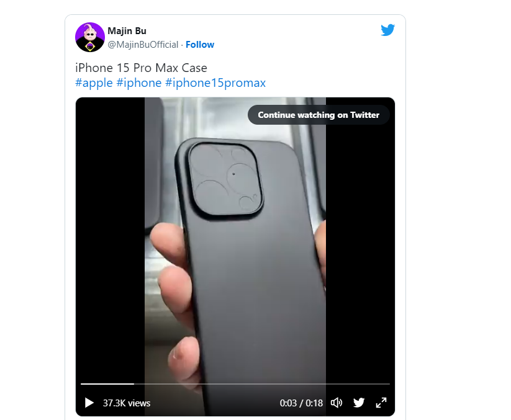Click the camera cutout in the video
Viewport: 511px width, 420px height.
pos(225,179)
